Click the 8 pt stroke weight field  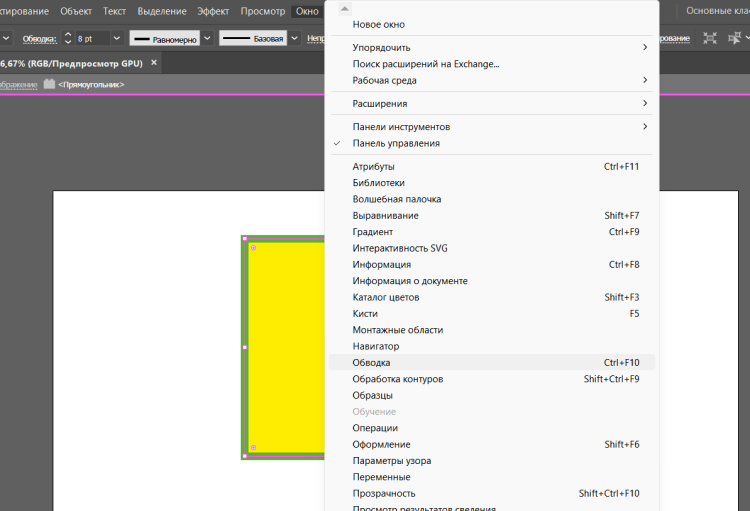(93, 38)
